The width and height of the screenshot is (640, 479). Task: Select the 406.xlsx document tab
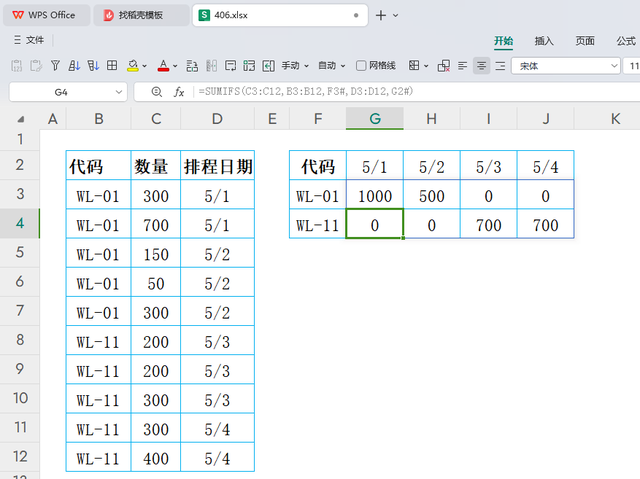coord(280,15)
